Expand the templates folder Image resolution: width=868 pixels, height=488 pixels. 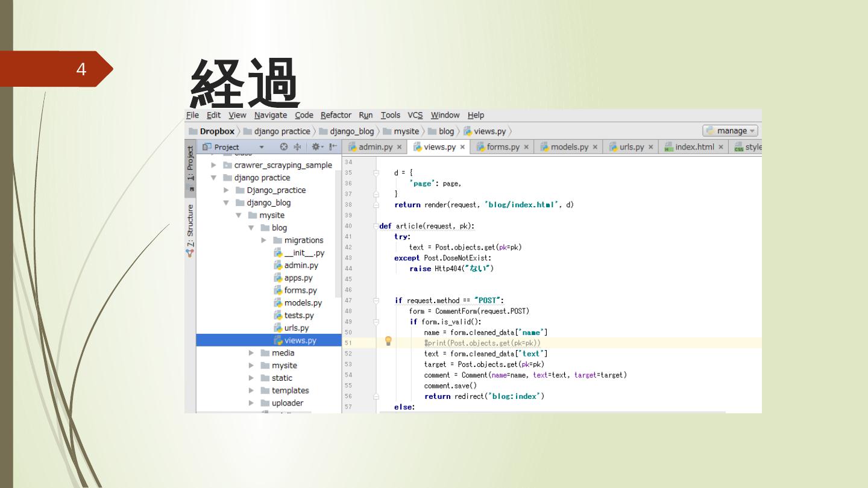click(251, 390)
